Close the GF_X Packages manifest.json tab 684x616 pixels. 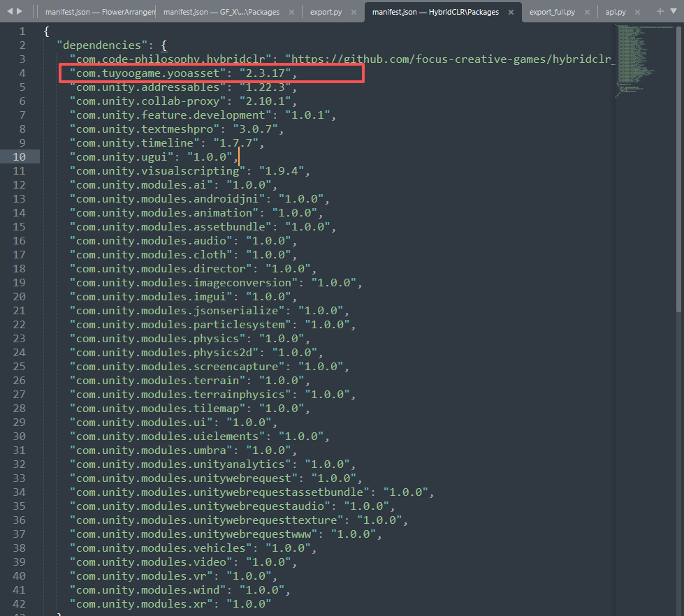pyautogui.click(x=291, y=12)
